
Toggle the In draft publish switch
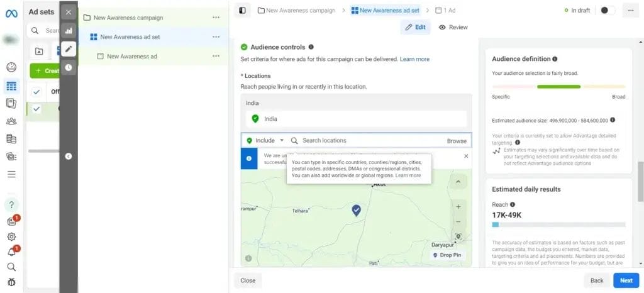(x=608, y=11)
